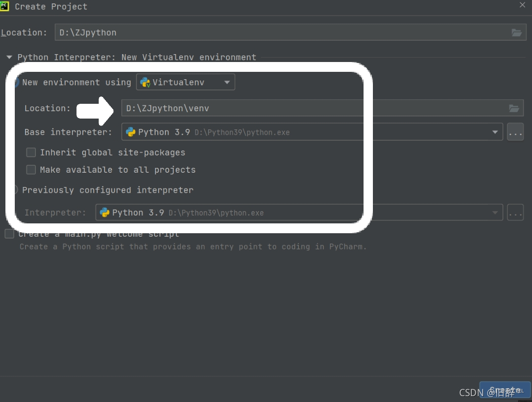Click the PyCharm entry point description text

coord(193,247)
